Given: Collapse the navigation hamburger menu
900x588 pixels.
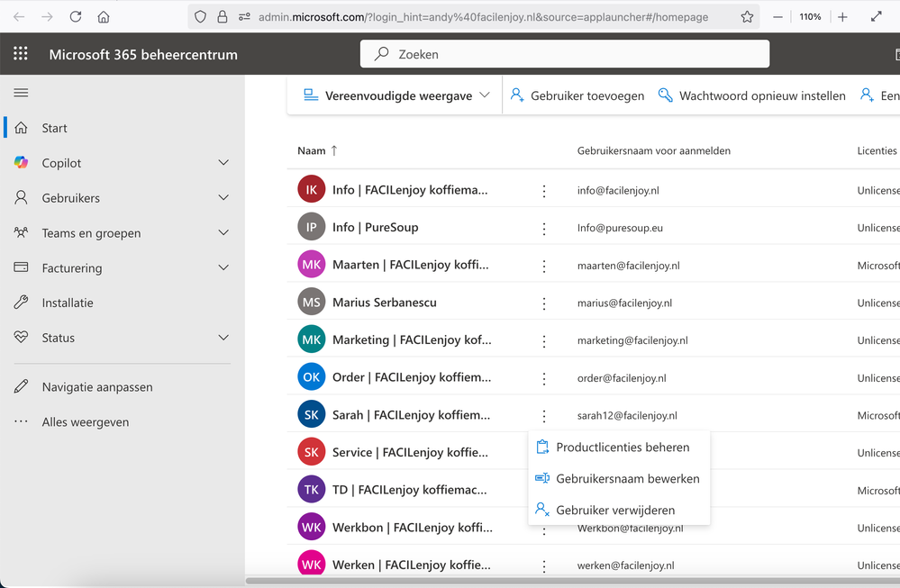Looking at the screenshot, I should [22, 93].
